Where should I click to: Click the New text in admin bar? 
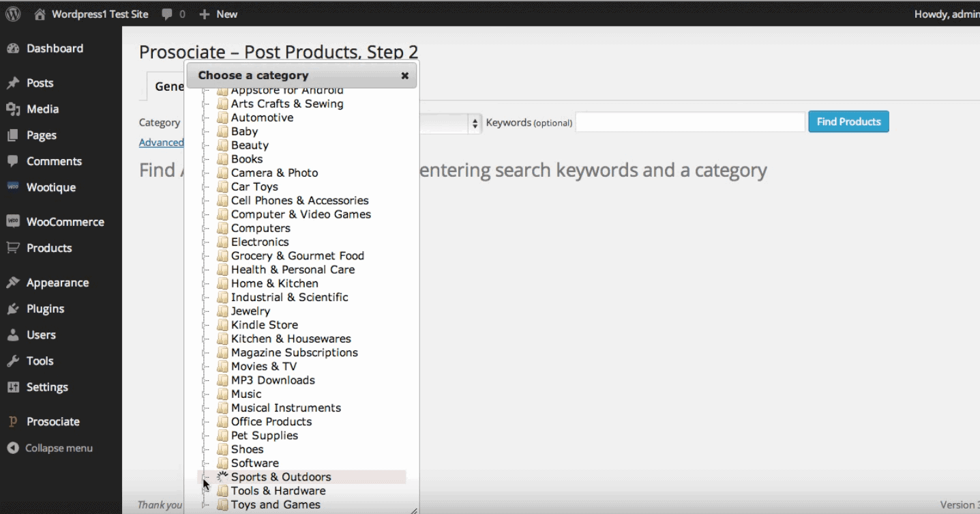click(x=227, y=14)
